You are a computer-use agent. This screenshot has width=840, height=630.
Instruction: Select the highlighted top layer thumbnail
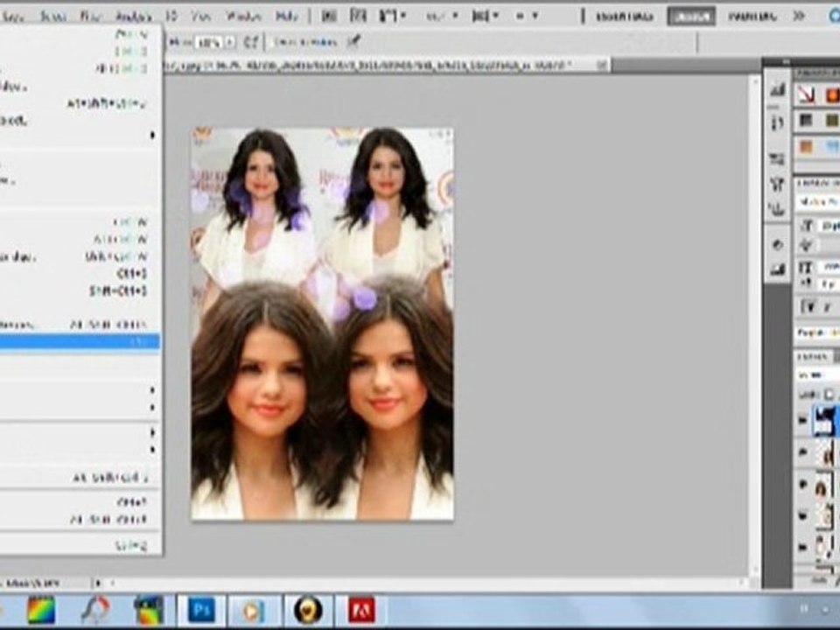825,421
